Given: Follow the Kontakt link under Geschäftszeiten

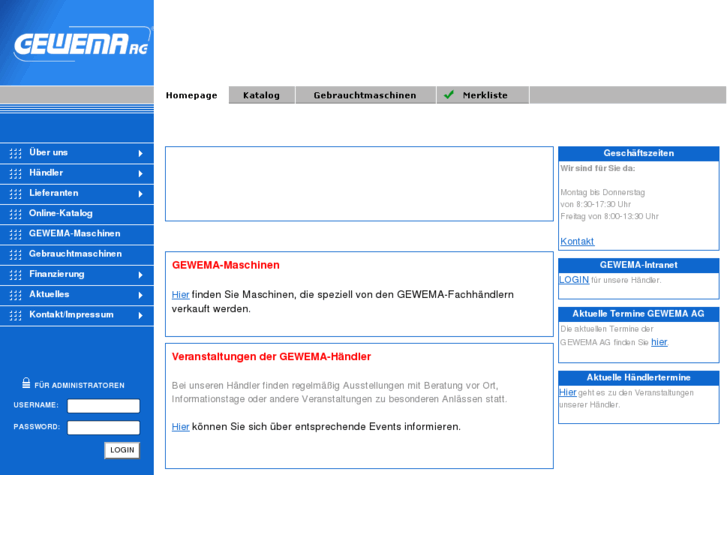Looking at the screenshot, I should [577, 241].
